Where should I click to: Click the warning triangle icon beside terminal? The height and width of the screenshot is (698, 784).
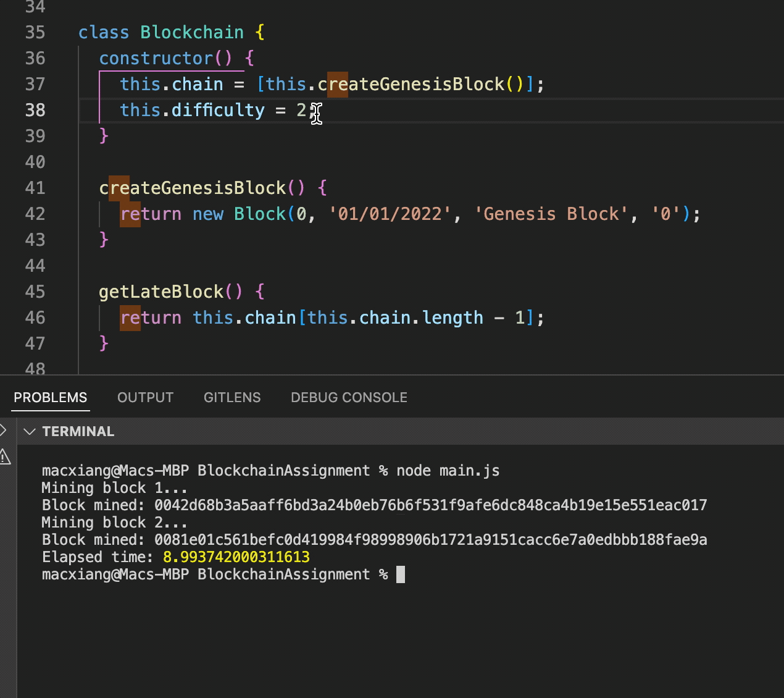pos(5,457)
